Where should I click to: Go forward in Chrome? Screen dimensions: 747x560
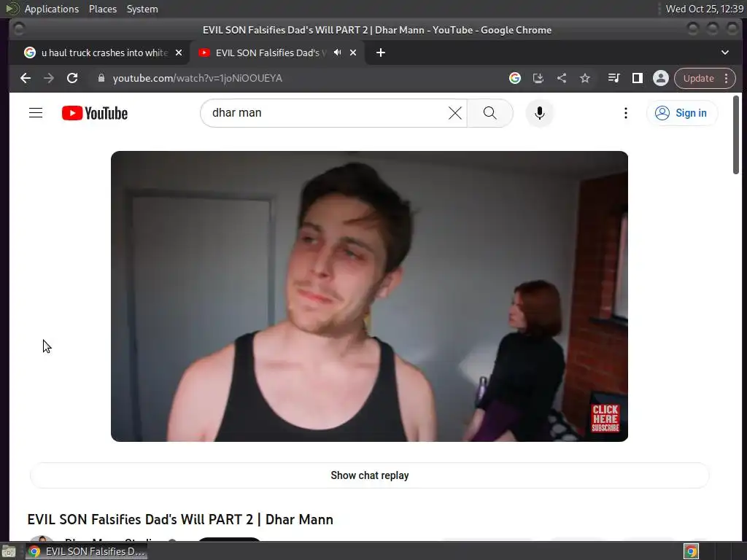[x=49, y=78]
